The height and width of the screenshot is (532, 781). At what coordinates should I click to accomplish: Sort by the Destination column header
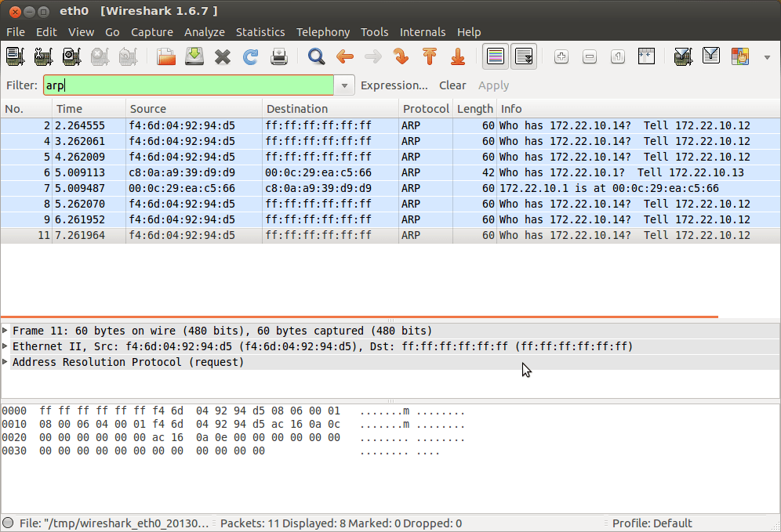coord(330,108)
